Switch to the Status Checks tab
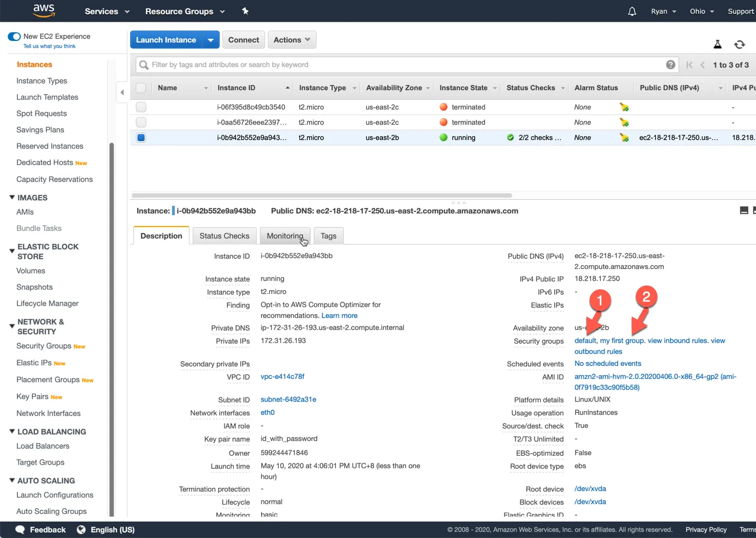 tap(224, 236)
